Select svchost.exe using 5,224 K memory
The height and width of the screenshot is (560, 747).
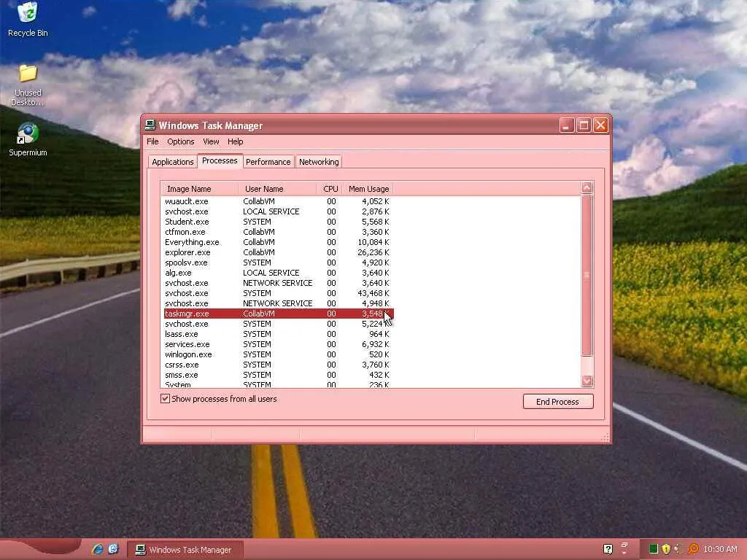(x=278, y=324)
